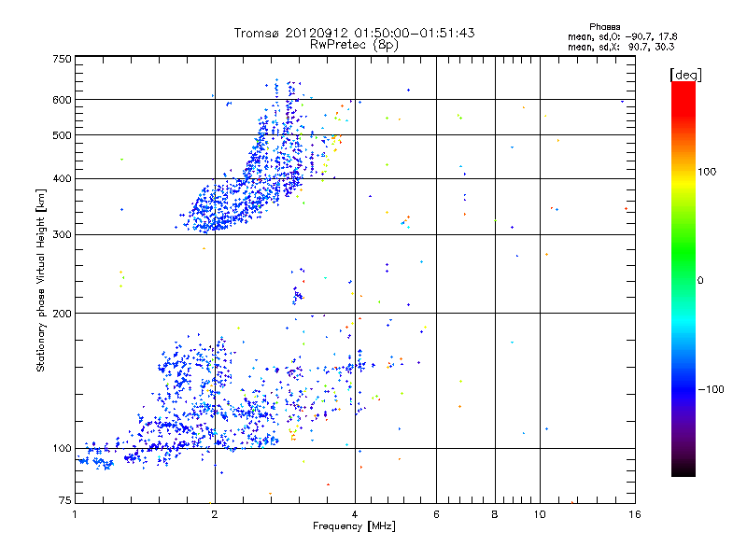Click the y-axis tick label "400"
The width and height of the screenshot is (747, 560).
click(x=62, y=179)
